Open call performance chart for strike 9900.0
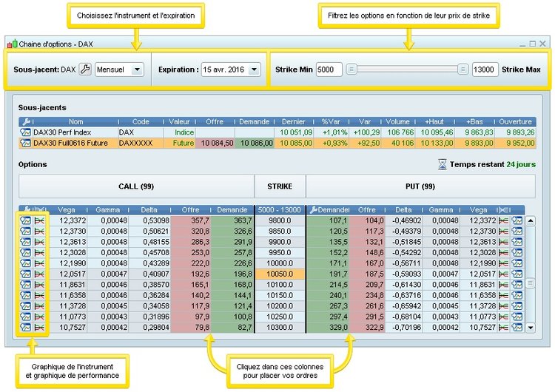The image size is (555, 392). [x=39, y=242]
